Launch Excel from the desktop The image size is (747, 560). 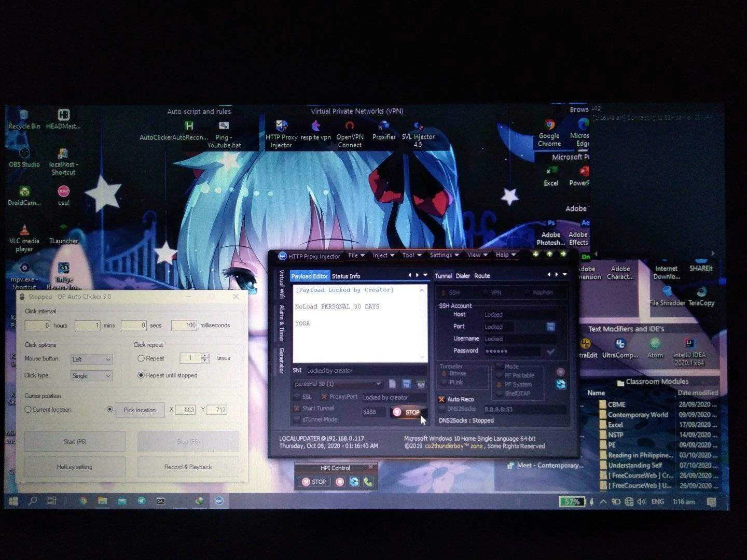(551, 176)
